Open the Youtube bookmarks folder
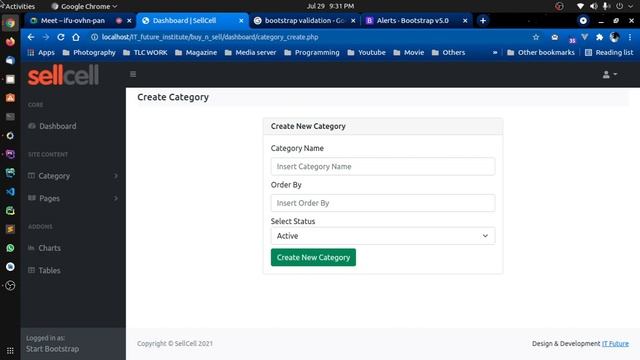This screenshot has width=640, height=360. [367, 53]
